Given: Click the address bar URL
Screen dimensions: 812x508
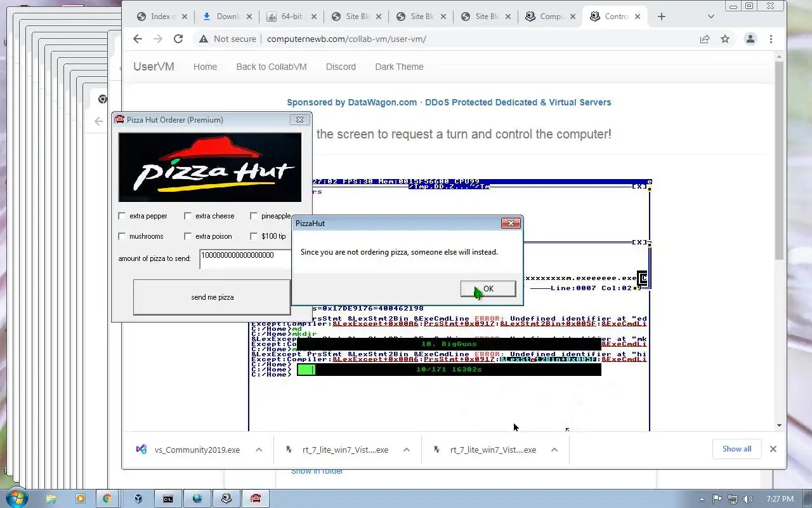Looking at the screenshot, I should click(346, 39).
